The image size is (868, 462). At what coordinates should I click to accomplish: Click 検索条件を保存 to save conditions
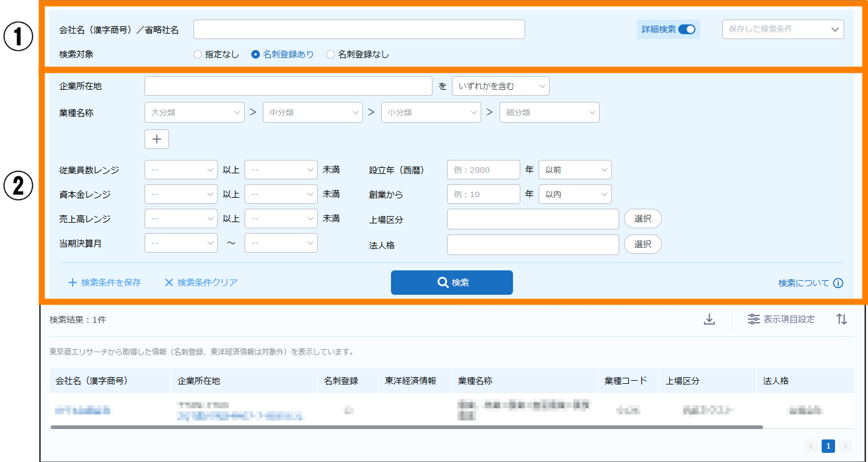(x=104, y=283)
